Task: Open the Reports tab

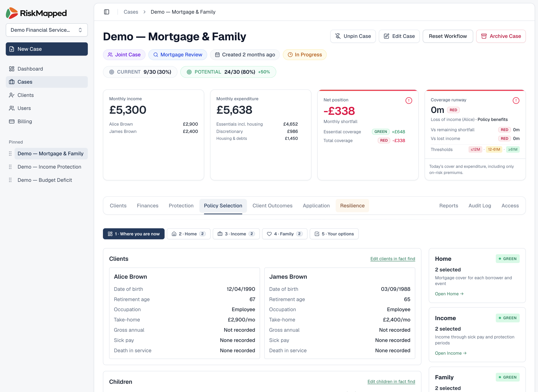Action: tap(449, 206)
